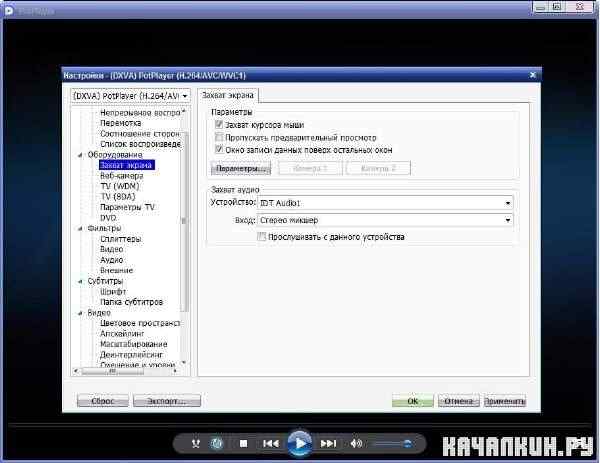Screen dimensions: 600x463
Task: Open the Папка субтитров page
Action: coord(131,302)
